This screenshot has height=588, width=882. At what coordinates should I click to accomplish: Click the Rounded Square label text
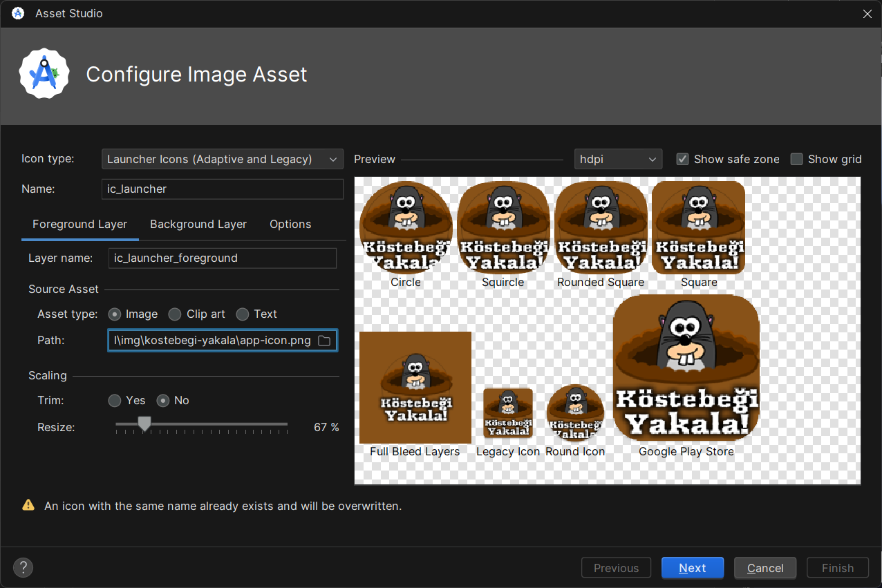pos(601,282)
